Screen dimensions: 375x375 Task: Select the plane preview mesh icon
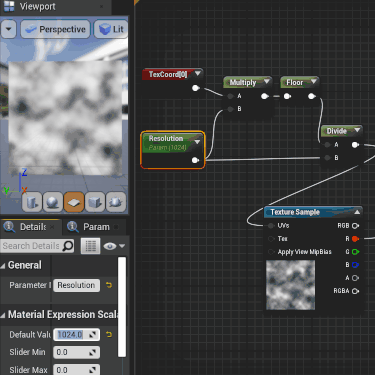pyautogui.click(x=74, y=202)
